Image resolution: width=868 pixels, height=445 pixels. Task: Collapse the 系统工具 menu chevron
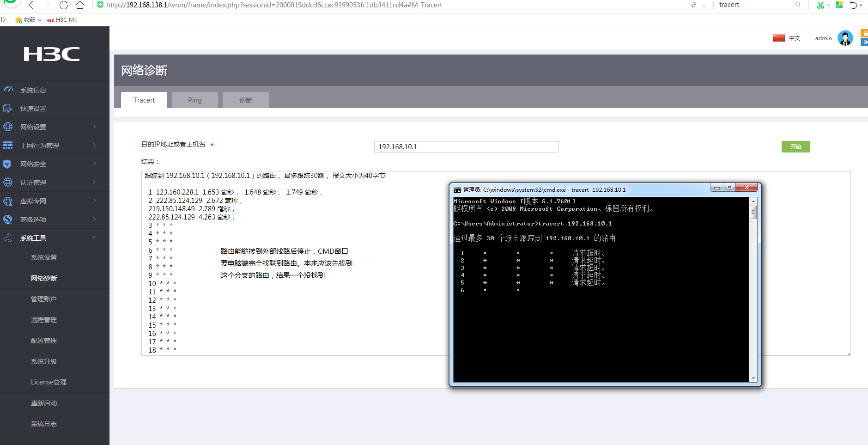pos(94,237)
